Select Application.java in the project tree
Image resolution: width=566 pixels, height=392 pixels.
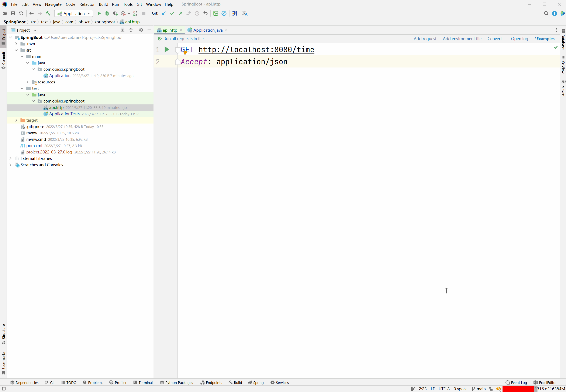(59, 76)
